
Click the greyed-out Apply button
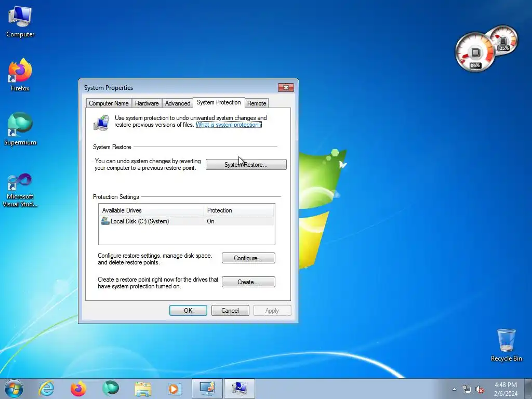pos(272,311)
